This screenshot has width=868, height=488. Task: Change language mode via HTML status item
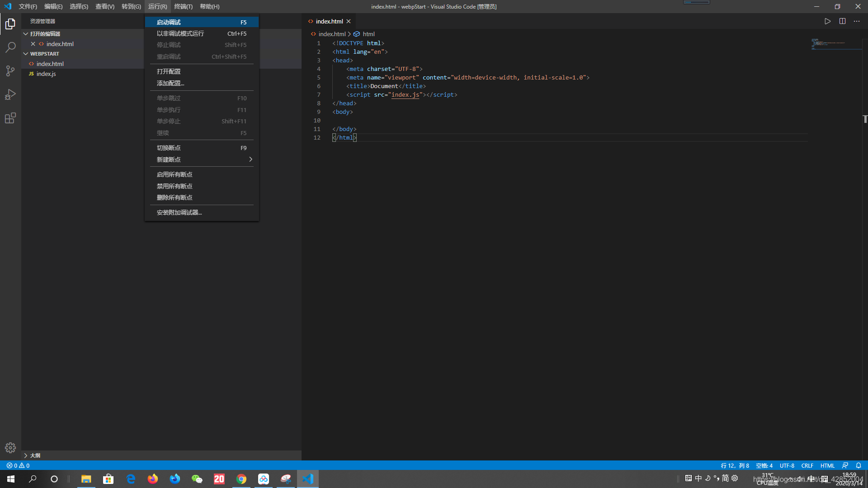(x=827, y=465)
